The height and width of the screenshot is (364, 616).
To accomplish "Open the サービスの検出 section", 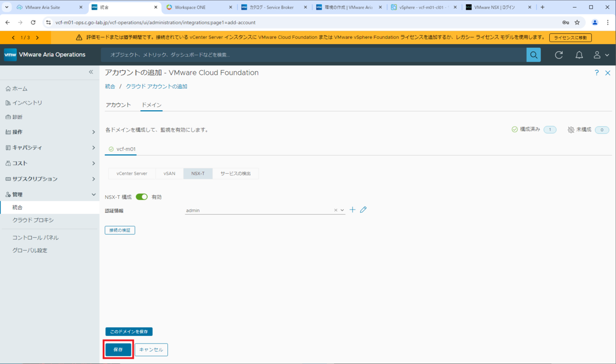I will (236, 174).
